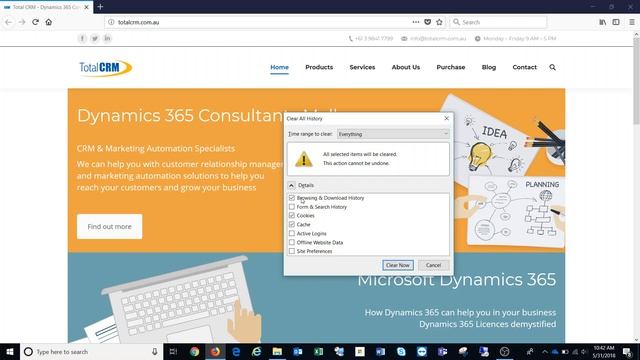Open the Services menu
The image size is (640, 360).
pyautogui.click(x=362, y=67)
